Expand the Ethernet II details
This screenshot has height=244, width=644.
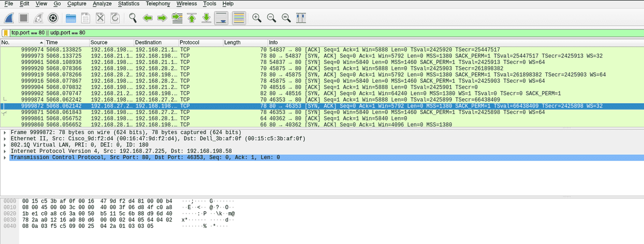pos(5,139)
